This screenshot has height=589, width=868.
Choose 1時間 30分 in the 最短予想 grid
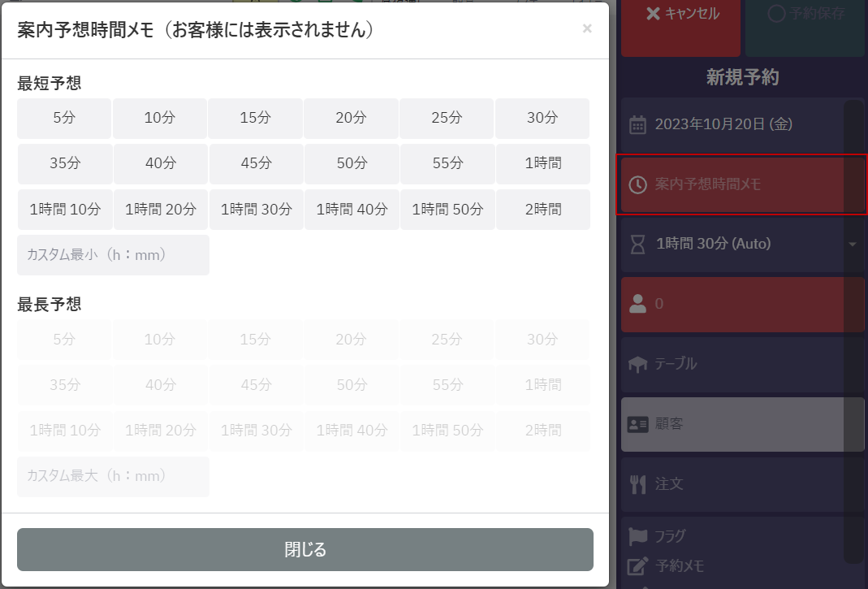click(256, 209)
